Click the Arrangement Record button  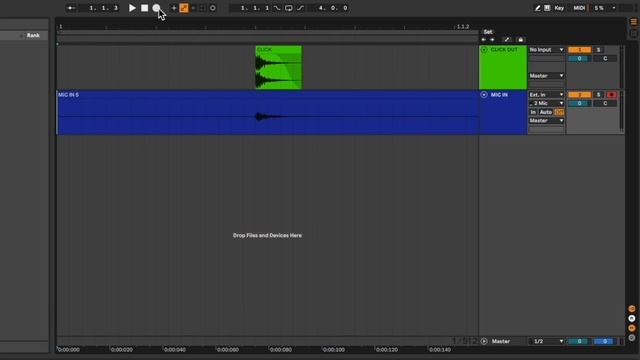(156, 8)
